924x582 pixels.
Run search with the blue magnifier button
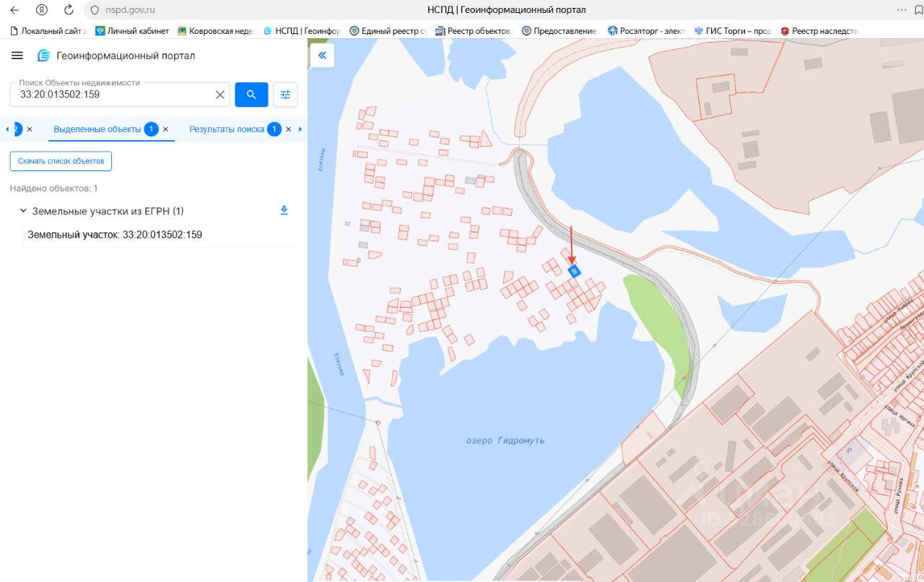point(251,95)
